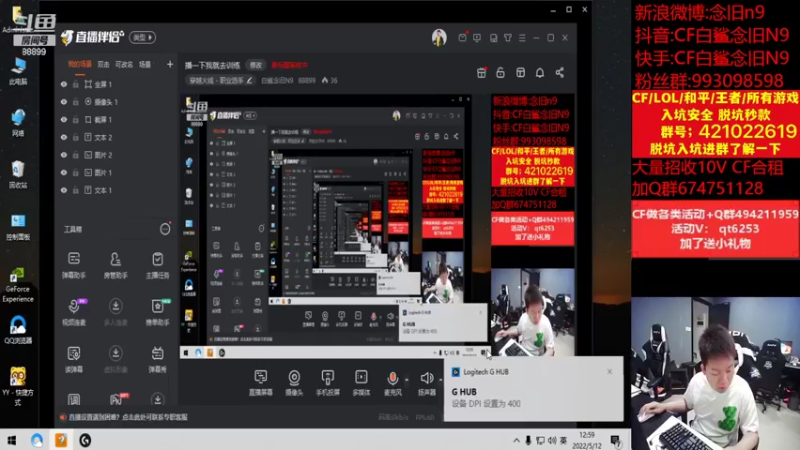Click the 修改 button beside the stream title
Screen dimensions: 800x450
tap(256, 65)
